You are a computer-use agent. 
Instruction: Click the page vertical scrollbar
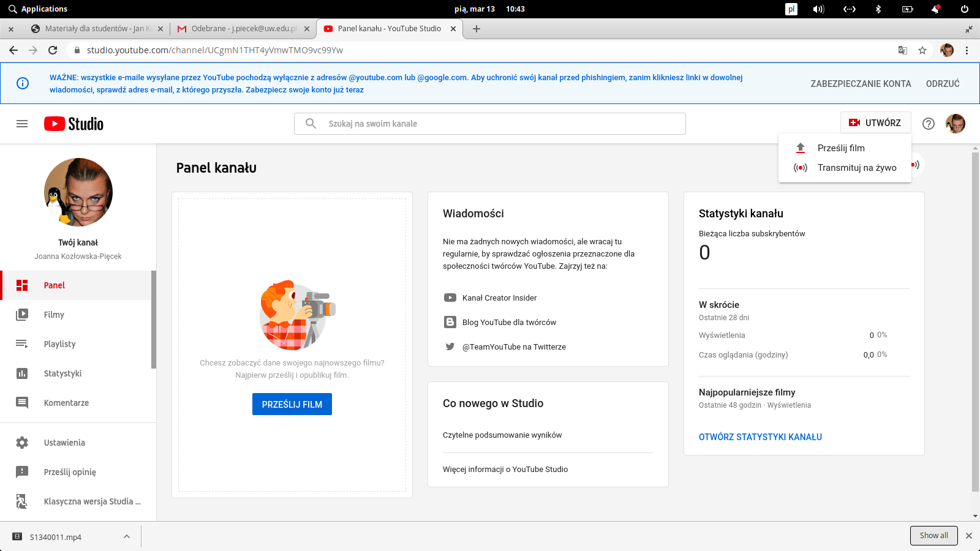click(x=975, y=321)
